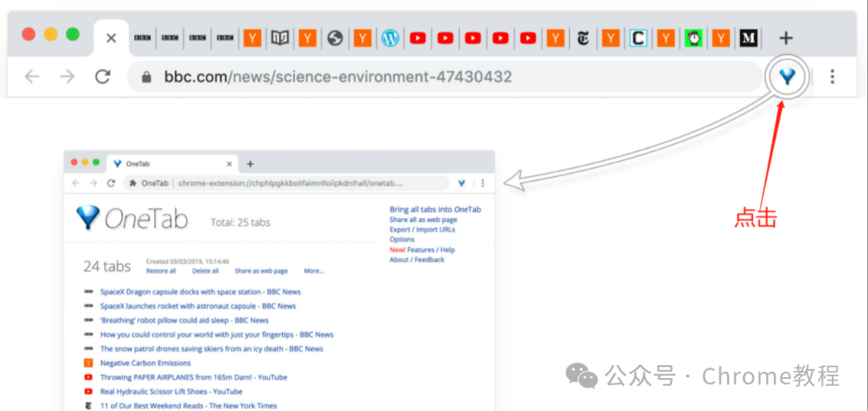Switch to the WordPress tab

[x=391, y=39]
